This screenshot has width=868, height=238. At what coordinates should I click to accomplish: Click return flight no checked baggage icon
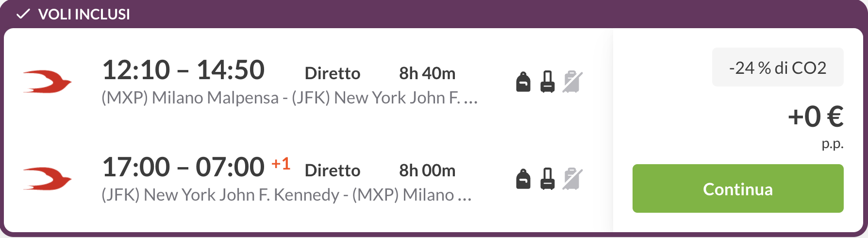(x=572, y=179)
